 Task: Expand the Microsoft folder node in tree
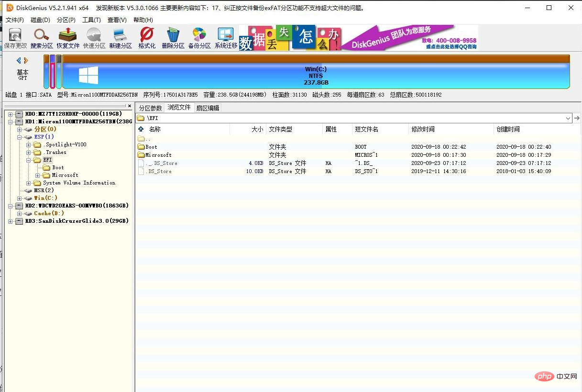coord(38,175)
